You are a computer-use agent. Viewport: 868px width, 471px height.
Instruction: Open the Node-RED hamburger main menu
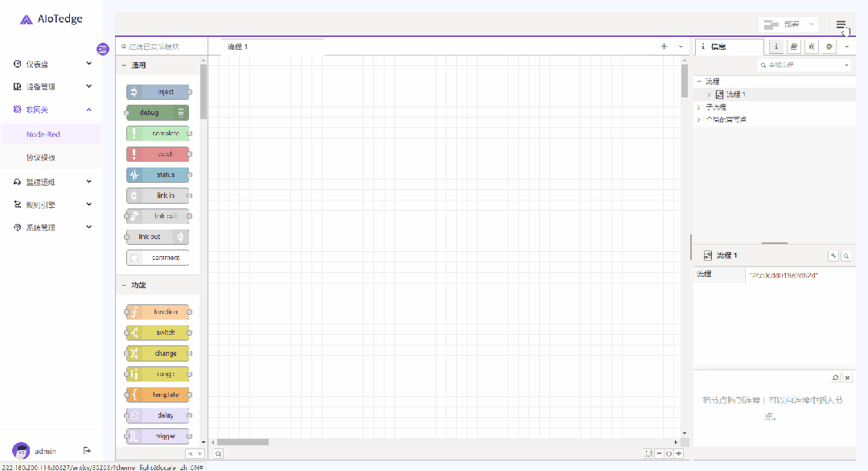point(841,25)
